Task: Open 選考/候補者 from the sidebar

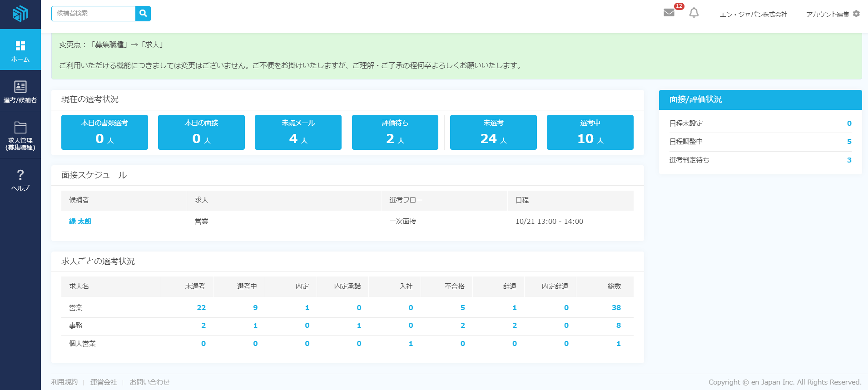Action: coord(20,91)
